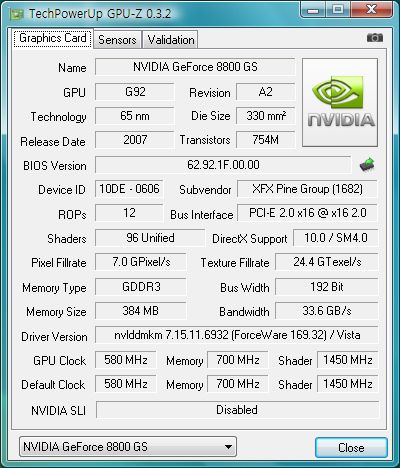400x468 pixels.
Task: Click the GPU field showing G92
Action: pyautogui.click(x=135, y=92)
